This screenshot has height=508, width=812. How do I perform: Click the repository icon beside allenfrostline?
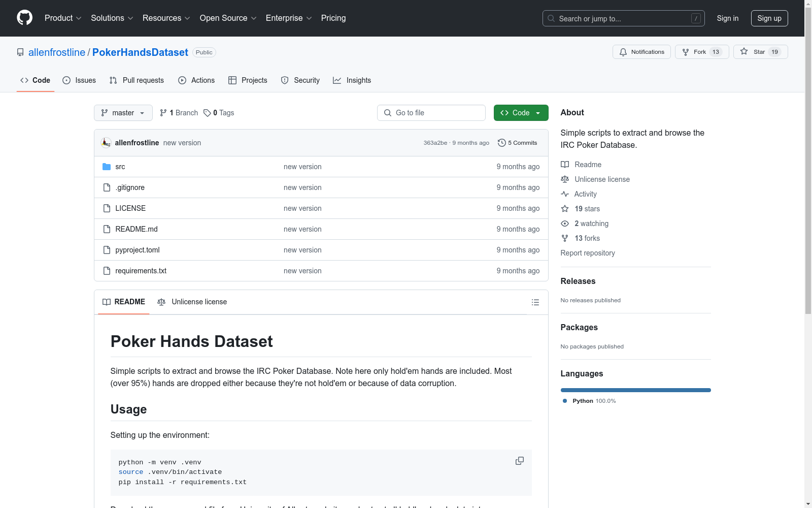click(x=20, y=52)
